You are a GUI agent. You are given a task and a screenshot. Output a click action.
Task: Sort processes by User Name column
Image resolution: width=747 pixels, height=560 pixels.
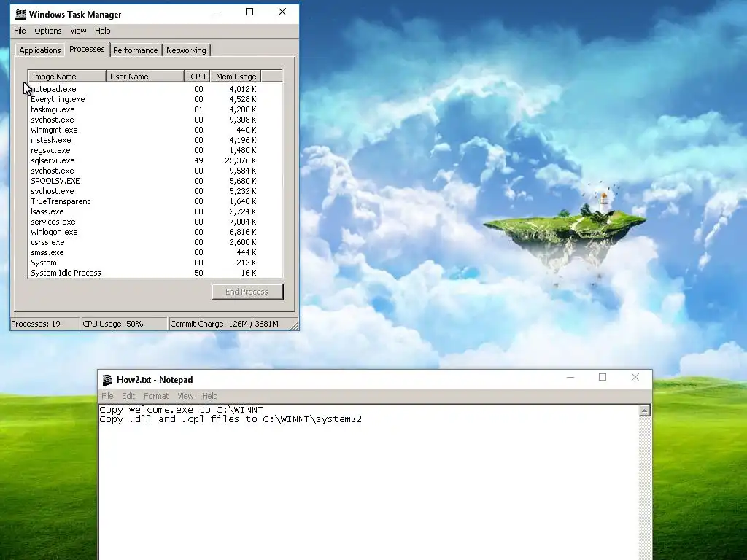click(x=145, y=76)
